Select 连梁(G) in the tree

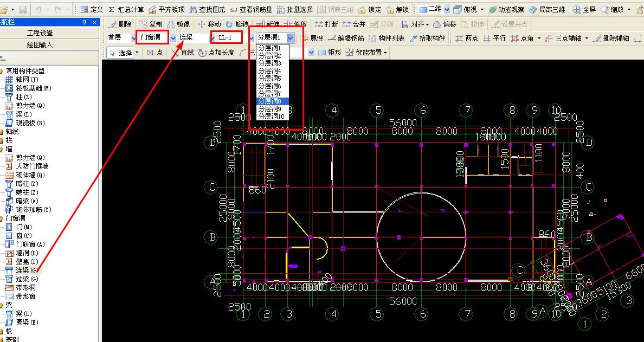pos(22,270)
